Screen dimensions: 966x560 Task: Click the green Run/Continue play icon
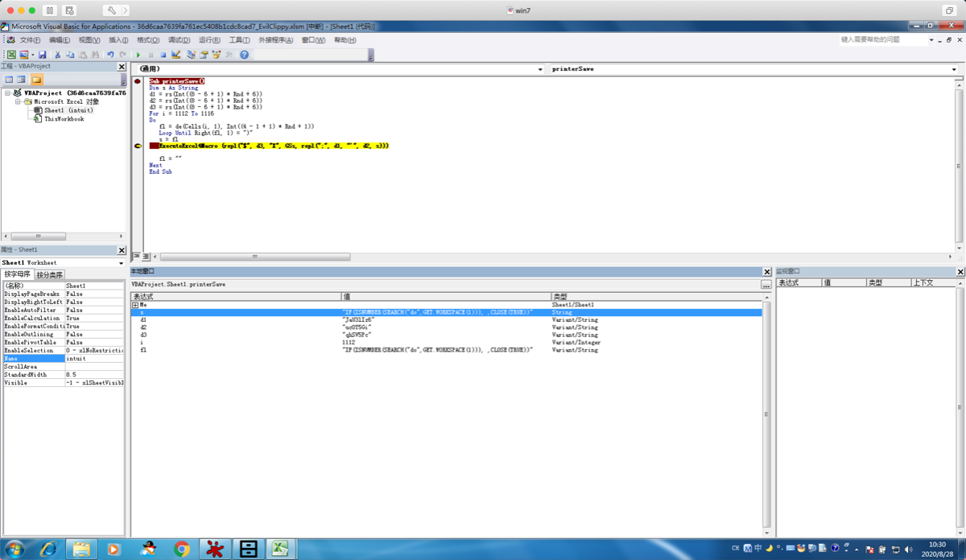click(138, 55)
